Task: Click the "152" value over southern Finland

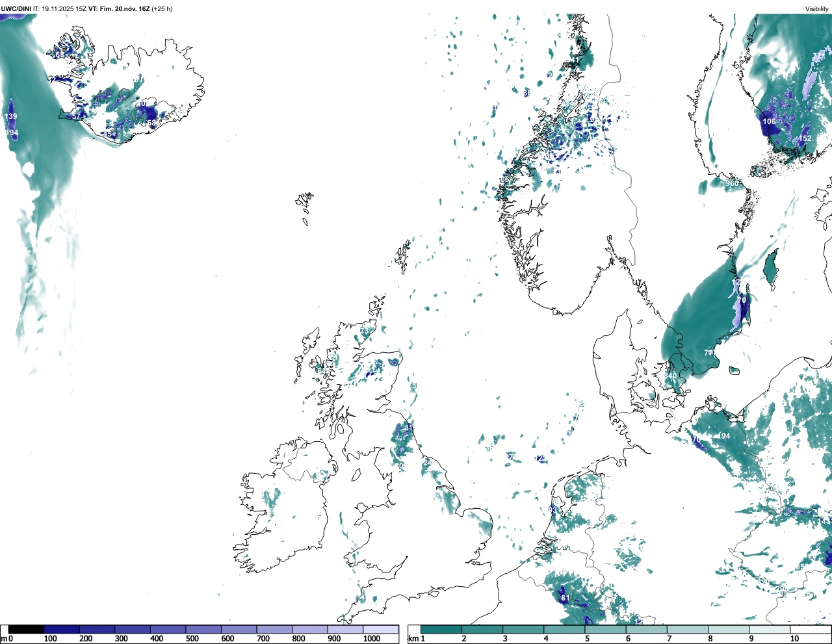Action: tap(805, 138)
